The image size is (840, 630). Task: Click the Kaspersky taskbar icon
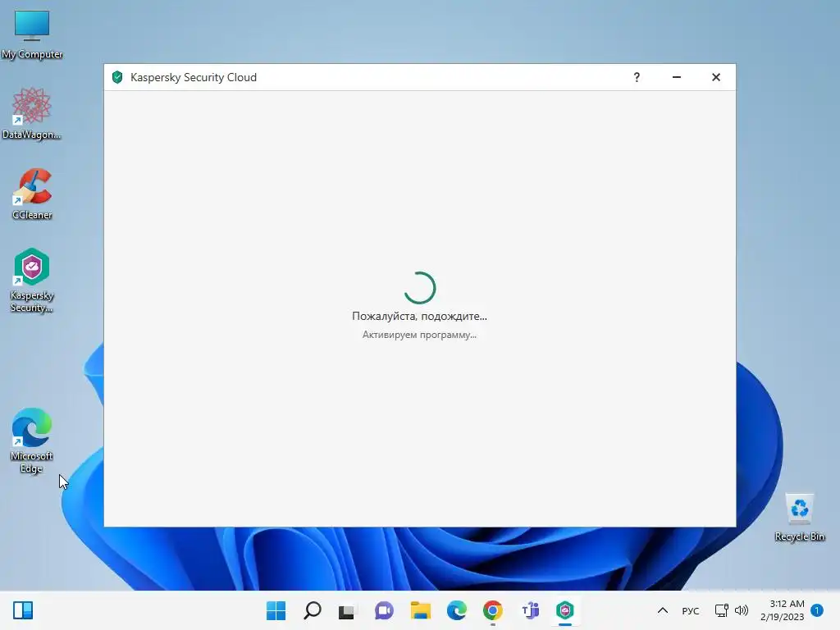click(x=564, y=610)
